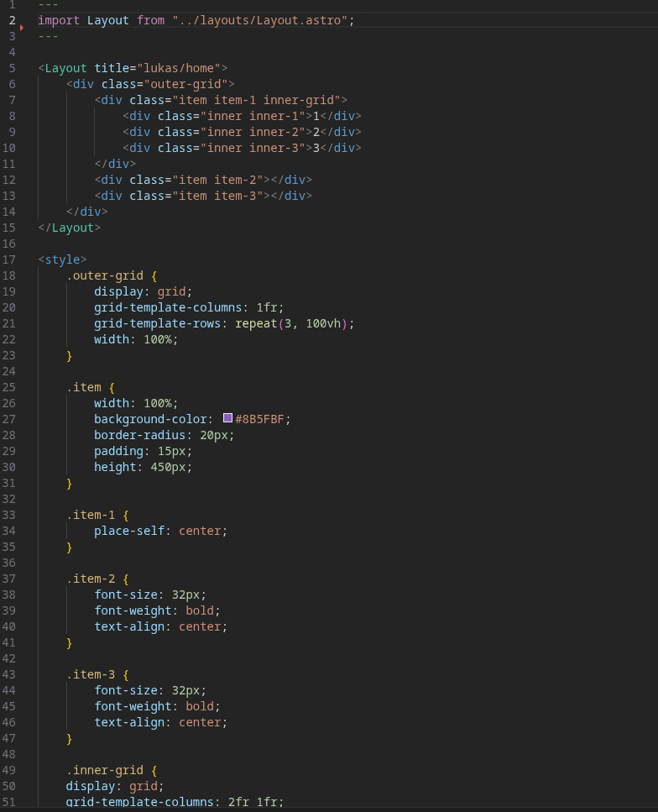Screen dimensions: 658x812
Task: Click the "item item-3" class value
Action: pos(217,196)
